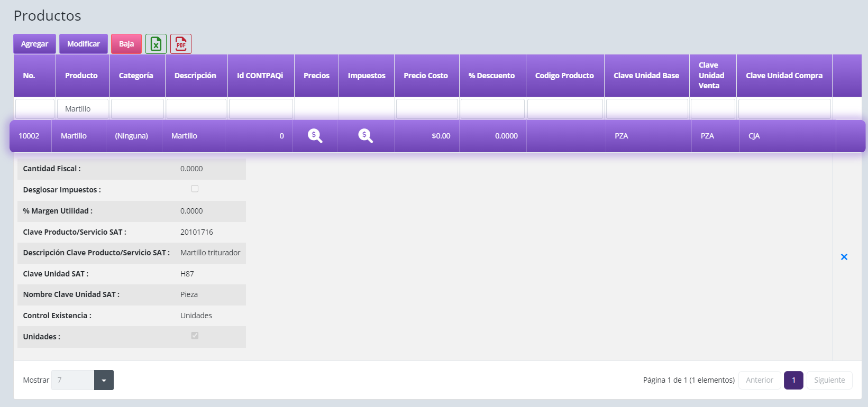Click the Modificar button
Screen dimensions: 868x407
[x=84, y=44]
